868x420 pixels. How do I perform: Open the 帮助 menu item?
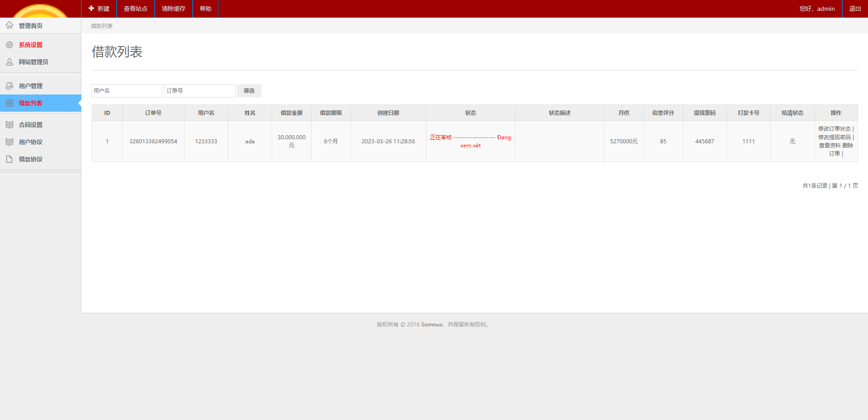coord(206,9)
